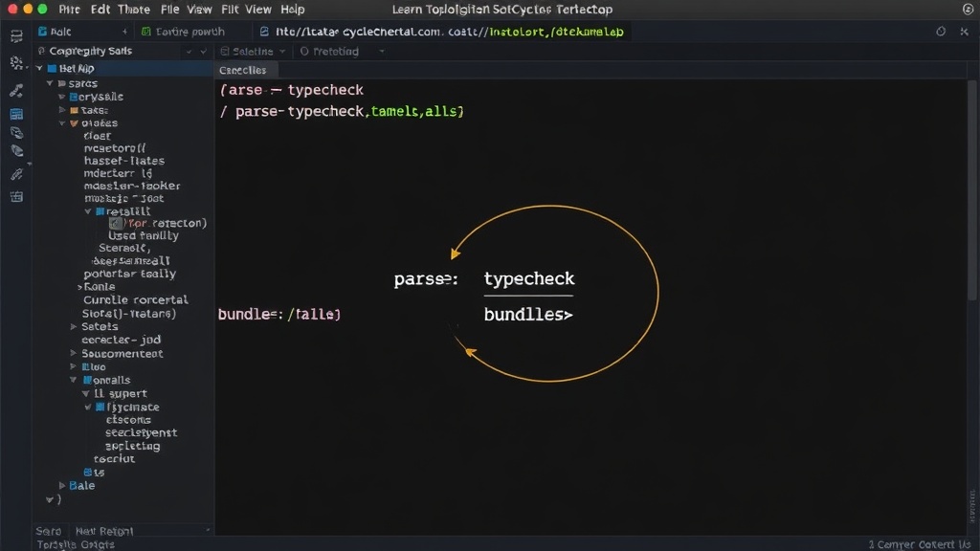Select the 'Nat Relgnt' bottom tab

[103, 531]
